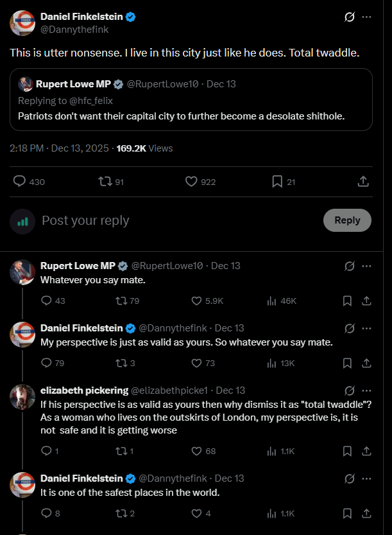The height and width of the screenshot is (535, 392).
Task: Click the gray Reply button
Action: point(347,220)
